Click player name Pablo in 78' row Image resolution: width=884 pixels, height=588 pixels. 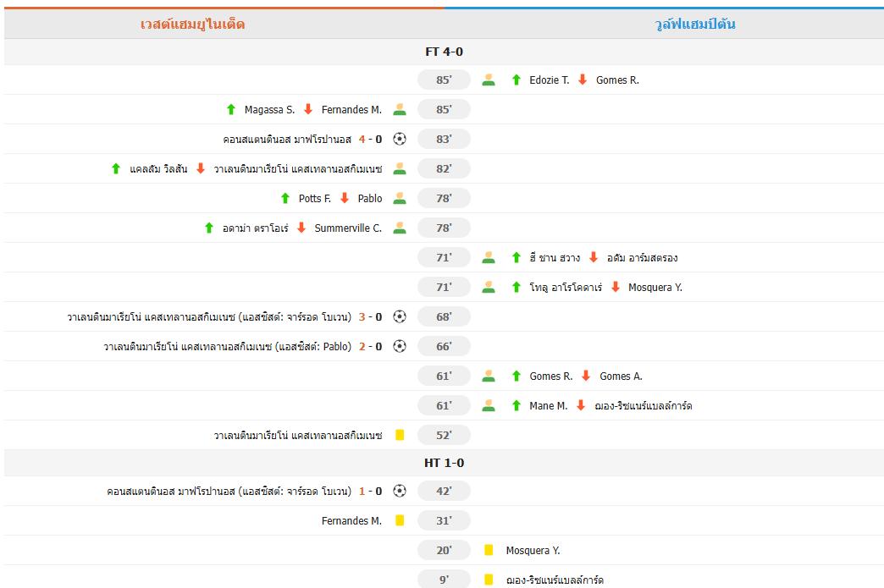point(370,198)
